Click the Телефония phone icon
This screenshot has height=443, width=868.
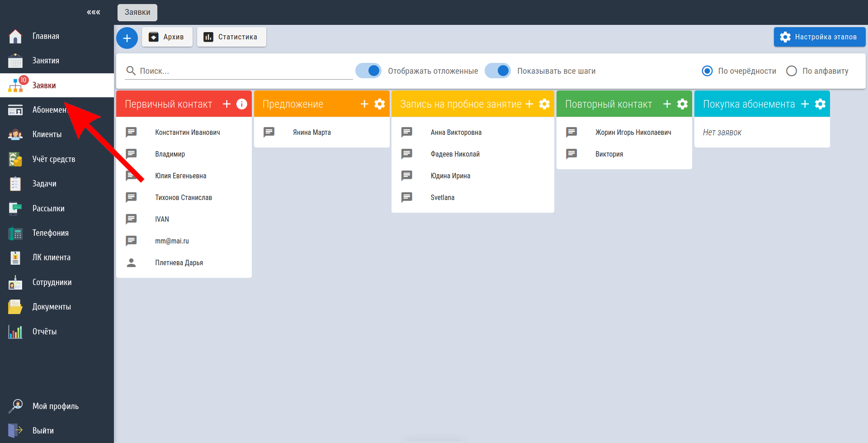15,233
